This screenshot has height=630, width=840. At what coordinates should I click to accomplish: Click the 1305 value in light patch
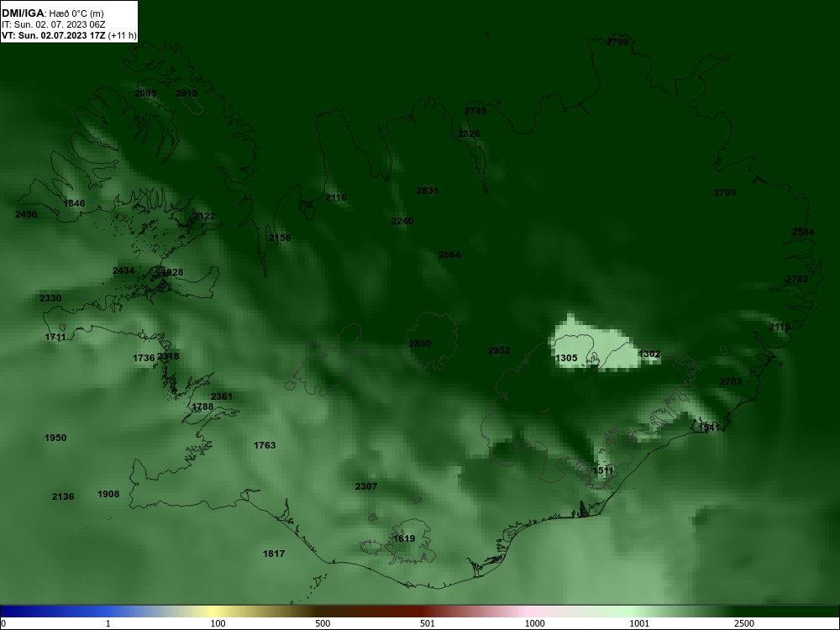[566, 358]
